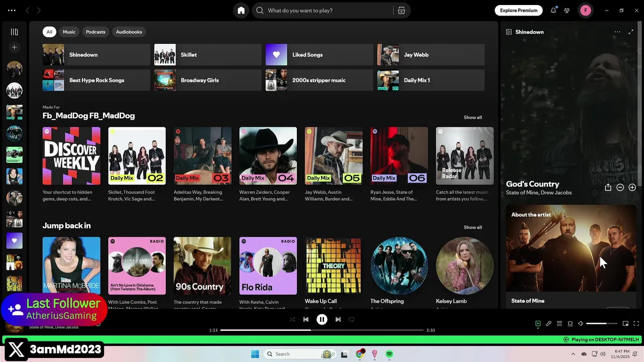Open the Daily Mix 06 cover
Viewport: 644px width, 362px height.
click(399, 156)
